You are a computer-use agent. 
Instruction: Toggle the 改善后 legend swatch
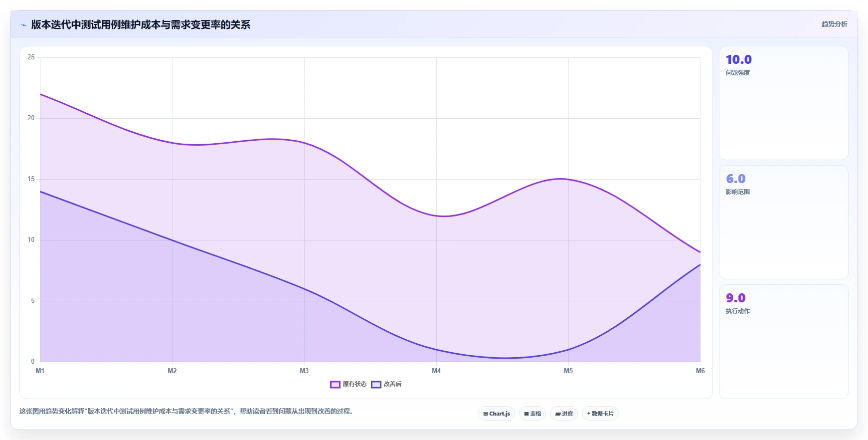coord(376,384)
